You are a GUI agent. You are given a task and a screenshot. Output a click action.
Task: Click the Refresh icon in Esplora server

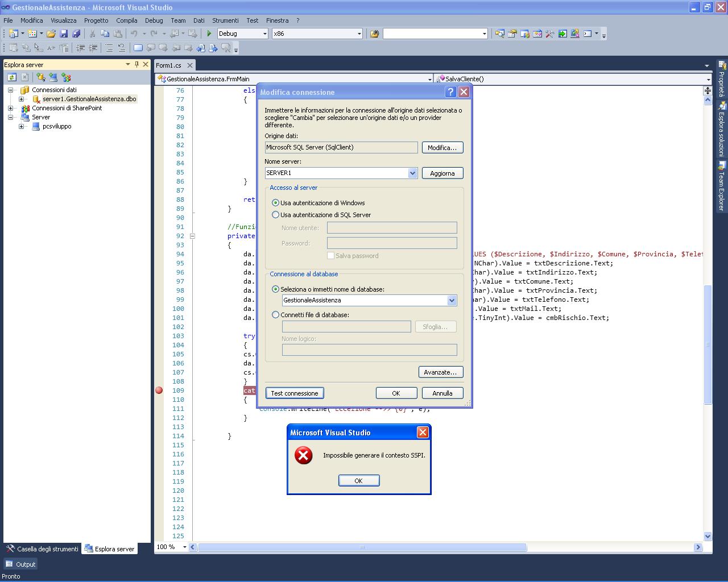(x=11, y=77)
